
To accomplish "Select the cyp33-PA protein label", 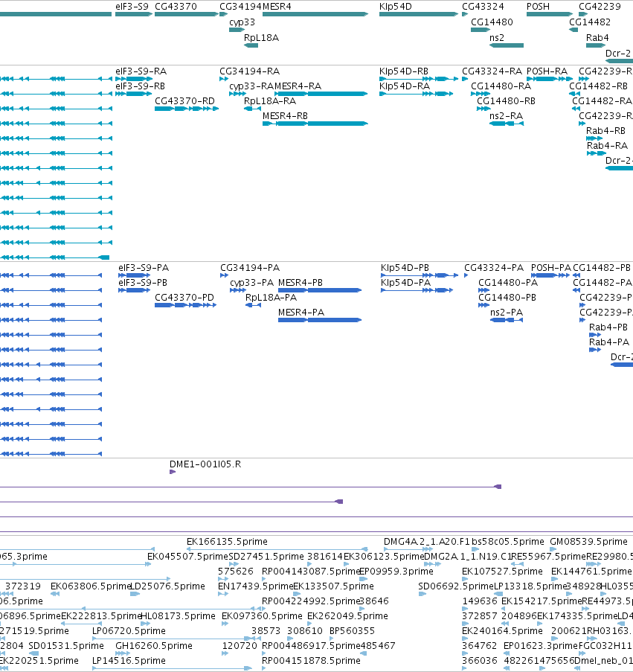I will (251, 283).
